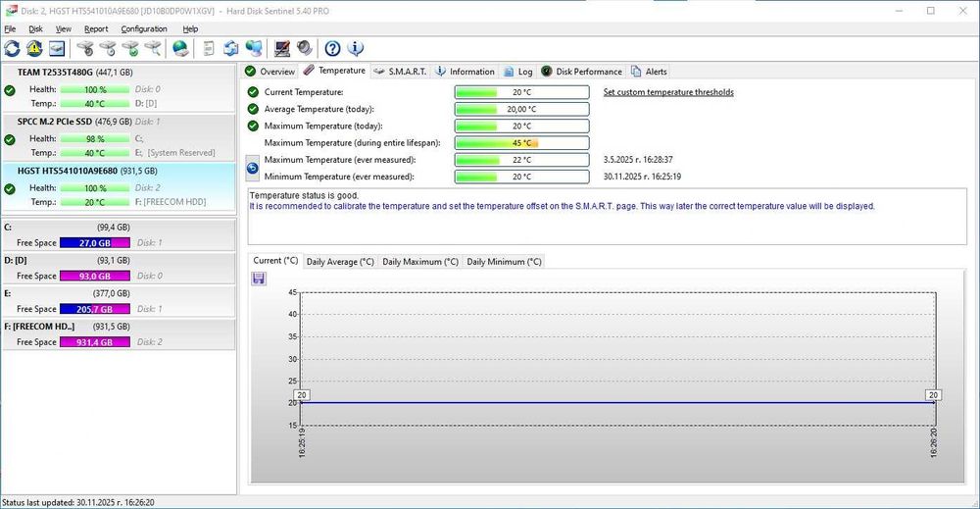Select HGST HTS541010A9E680 disk in list
The width and height of the screenshot is (980, 509).
119,186
